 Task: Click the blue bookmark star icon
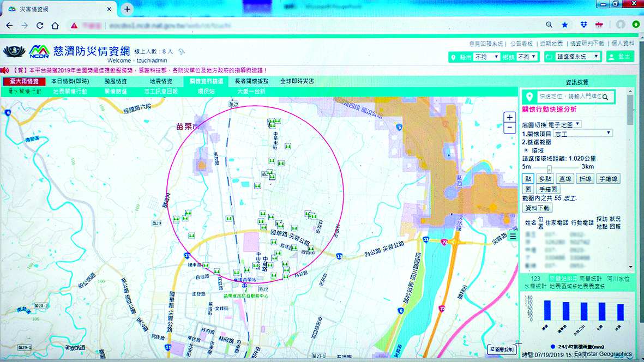pyautogui.click(x=565, y=25)
